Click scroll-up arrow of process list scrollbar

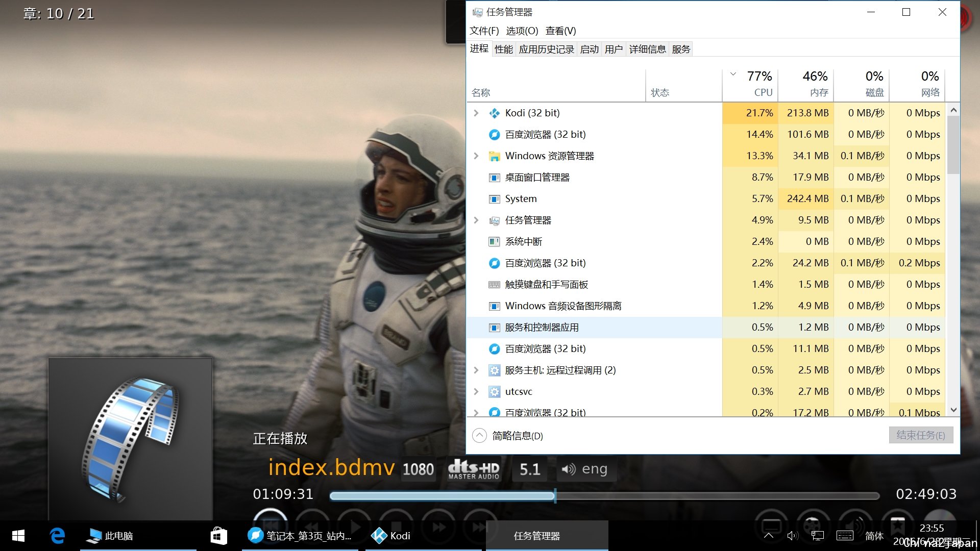pyautogui.click(x=953, y=110)
